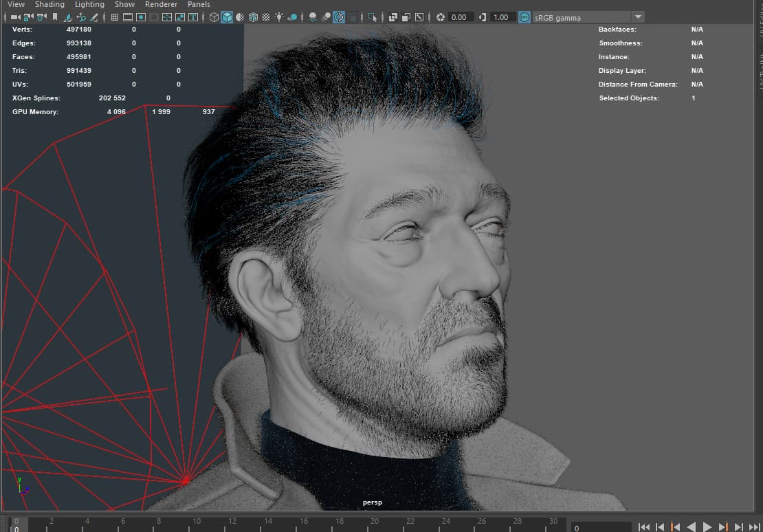This screenshot has height=532, width=763.
Task: Open the Lighting menu
Action: pyautogui.click(x=89, y=4)
